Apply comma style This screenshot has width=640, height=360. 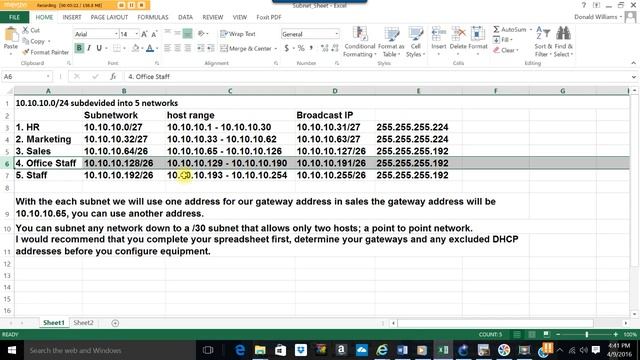(x=311, y=48)
